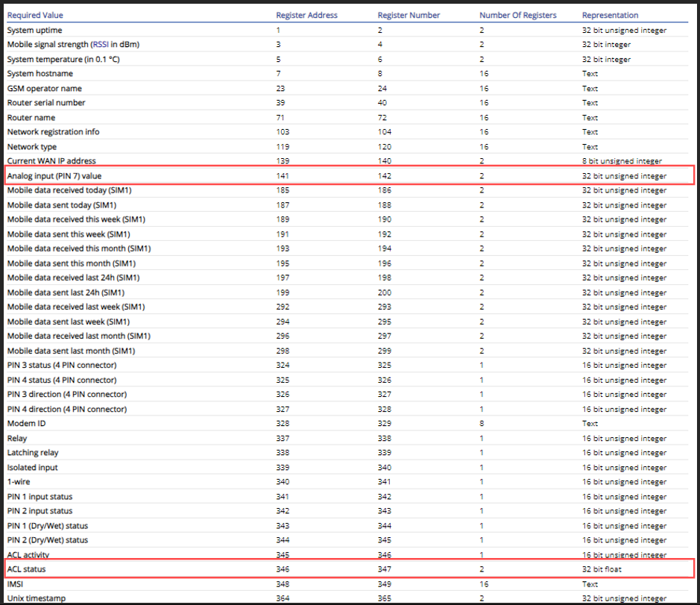
Task: Sort by Register Number column header
Action: click(409, 15)
